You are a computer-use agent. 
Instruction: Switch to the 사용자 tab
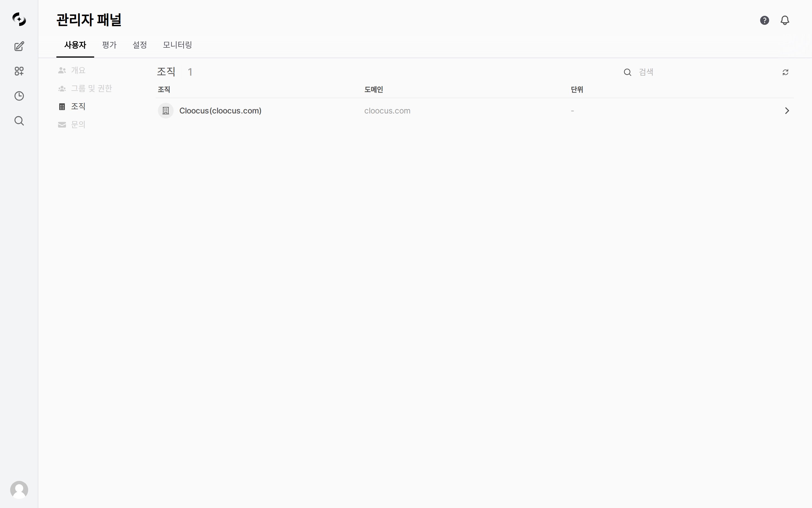point(75,45)
